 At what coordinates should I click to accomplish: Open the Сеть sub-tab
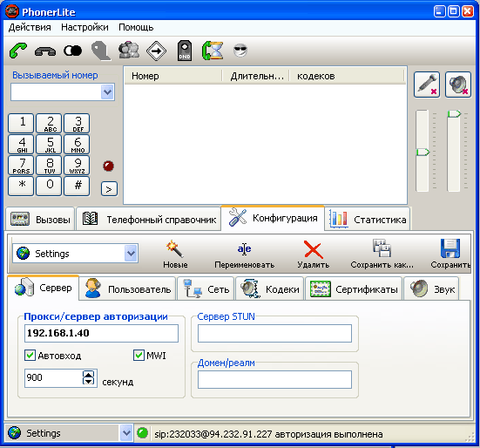tap(206, 288)
